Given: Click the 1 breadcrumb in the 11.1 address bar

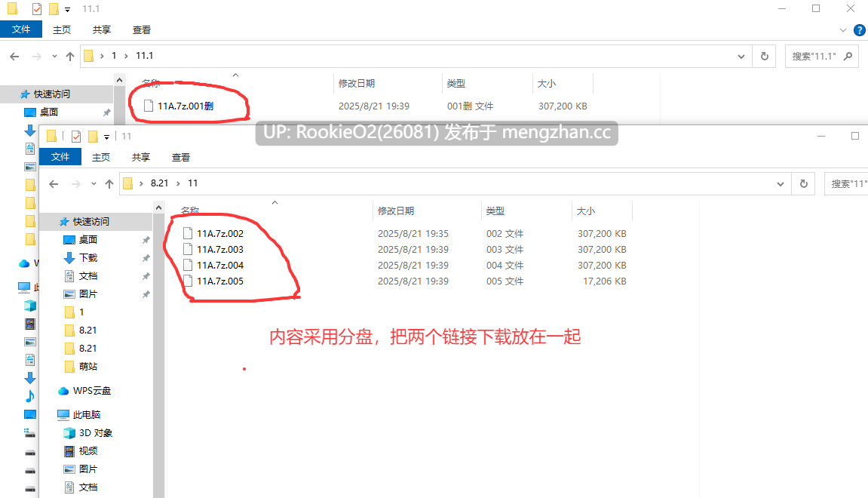Looking at the screenshot, I should tap(114, 56).
